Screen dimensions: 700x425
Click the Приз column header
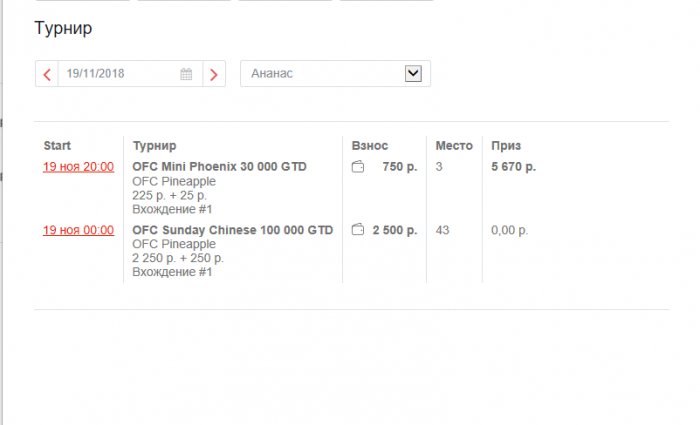click(506, 146)
